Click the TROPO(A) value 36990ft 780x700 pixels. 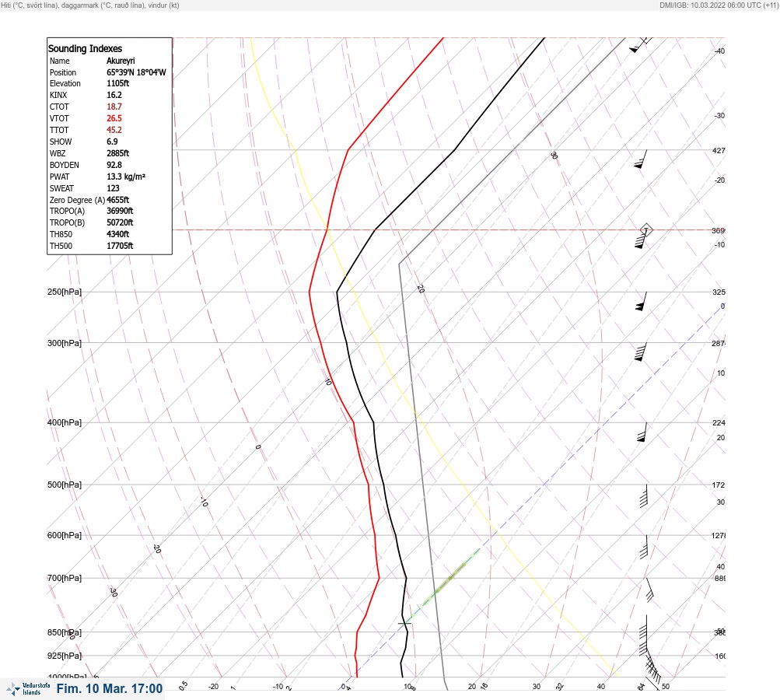pyautogui.click(x=120, y=211)
